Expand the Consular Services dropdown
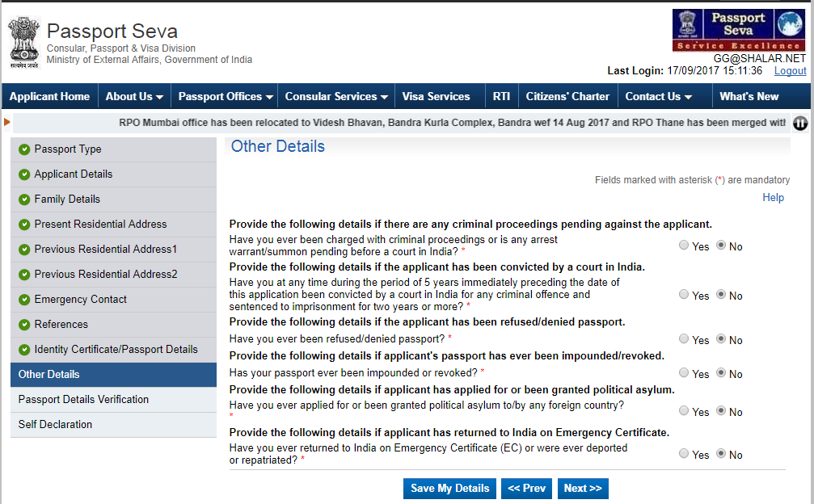This screenshot has height=504, width=814. pos(335,95)
